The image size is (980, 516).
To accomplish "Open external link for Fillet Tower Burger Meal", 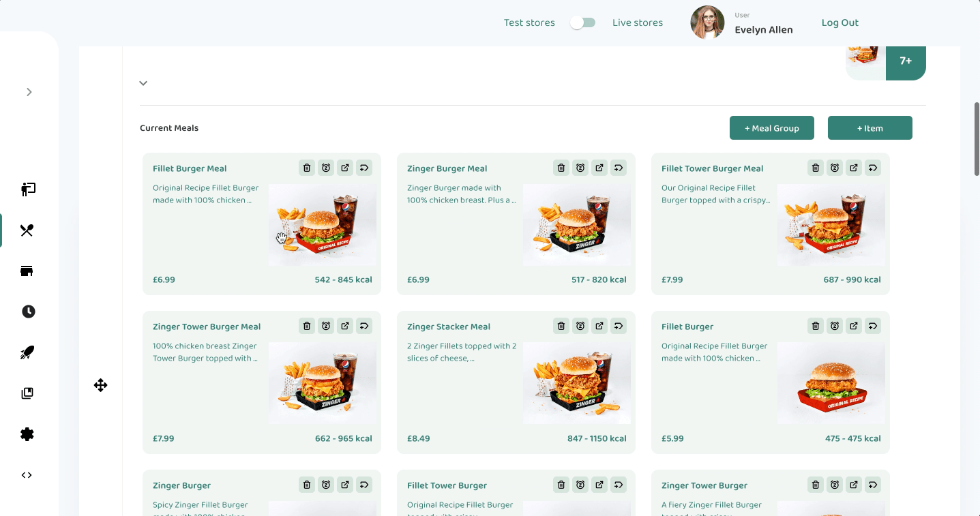I will pos(854,168).
